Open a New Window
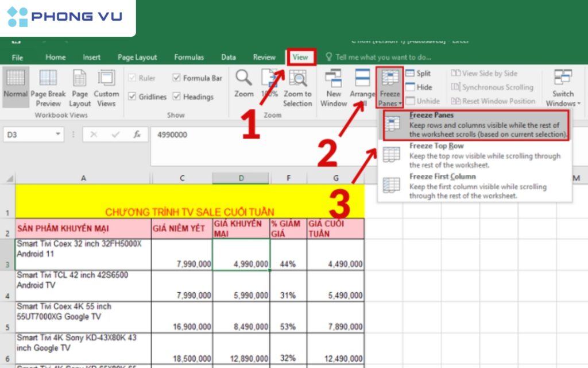The width and height of the screenshot is (588, 368). click(334, 88)
